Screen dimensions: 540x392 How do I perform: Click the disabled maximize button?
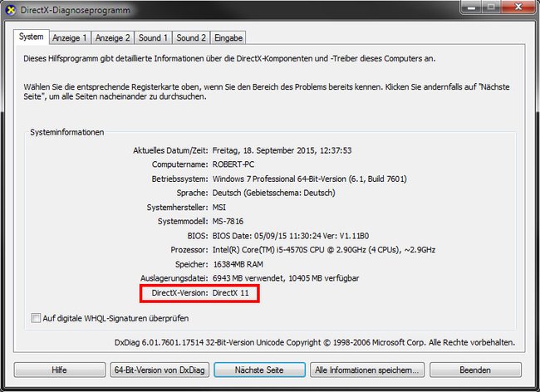coord(492,7)
